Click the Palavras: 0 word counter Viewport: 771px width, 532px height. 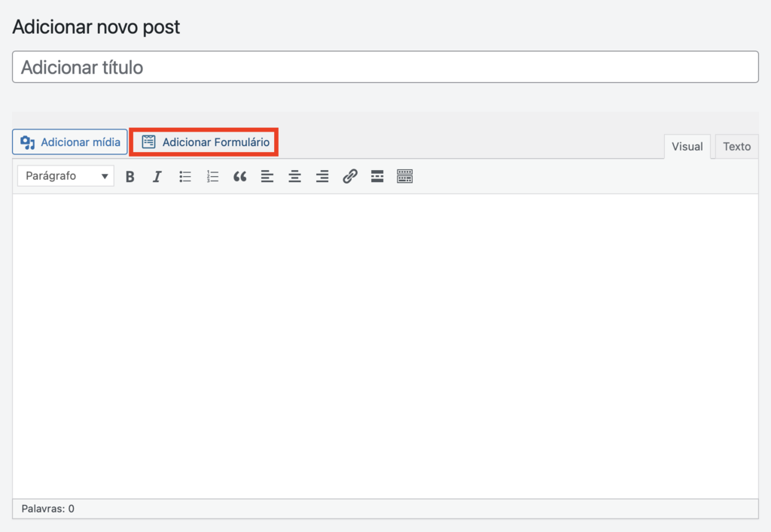coord(47,509)
